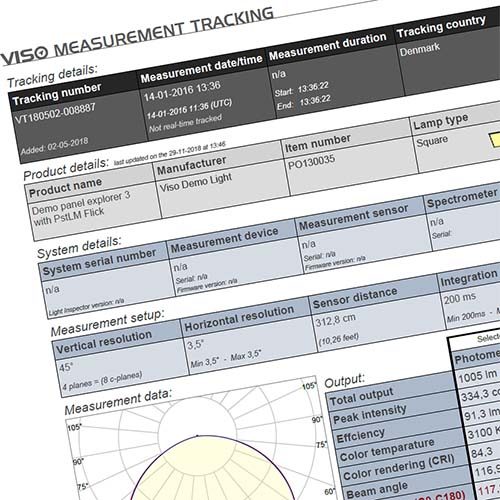This screenshot has height=500, width=500.
Task: Click the 'Item number' header
Action: pyautogui.click(x=318, y=144)
